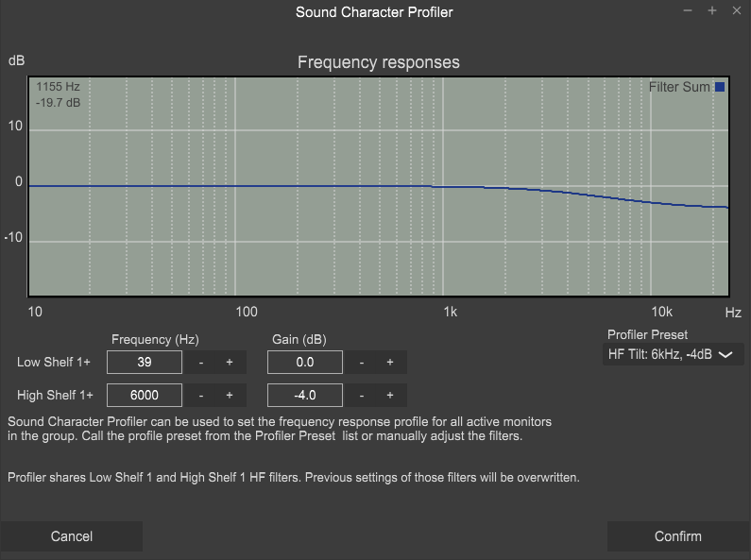Decrease the High Shelf frequency value
The height and width of the screenshot is (560, 751).
point(200,396)
